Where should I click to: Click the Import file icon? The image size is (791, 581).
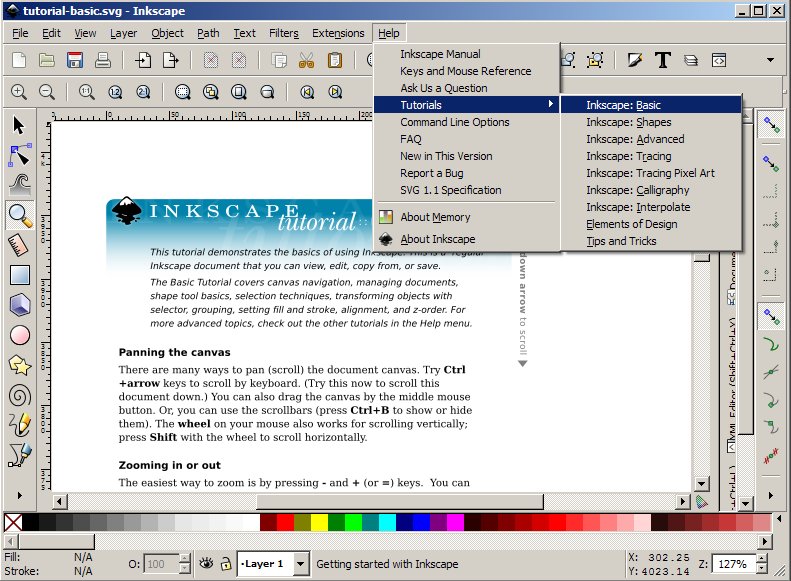pos(143,60)
